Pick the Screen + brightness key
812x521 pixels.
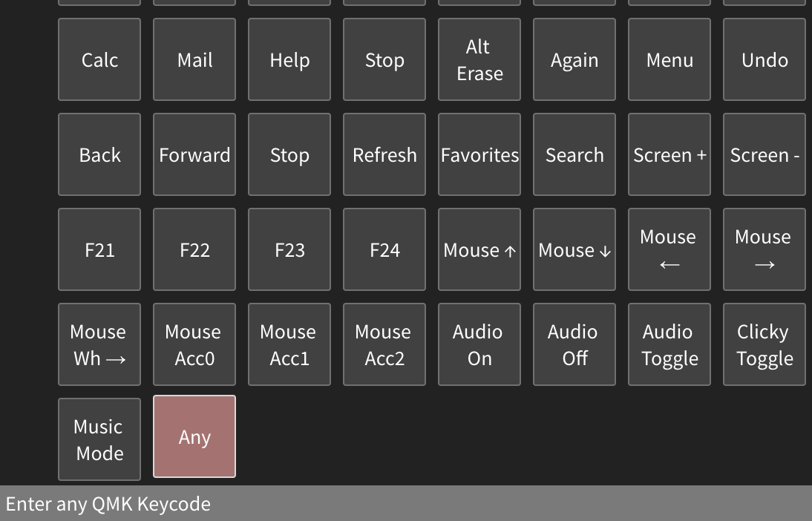(669, 154)
